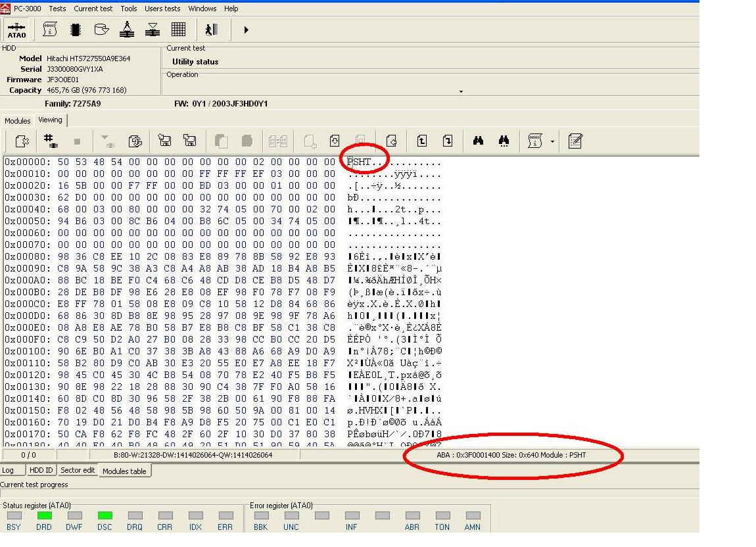Image resolution: width=756 pixels, height=547 pixels.
Task: Click the disk cylinder with arrow icon
Action: tap(101, 30)
